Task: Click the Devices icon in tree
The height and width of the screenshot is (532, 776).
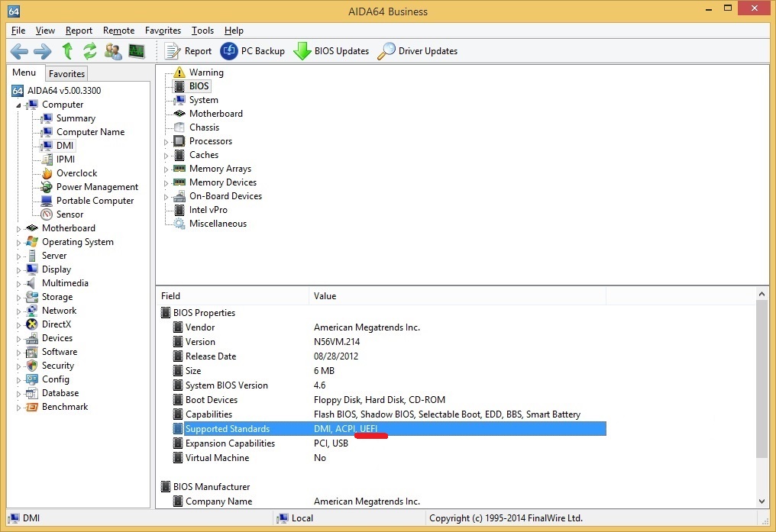Action: 32,338
